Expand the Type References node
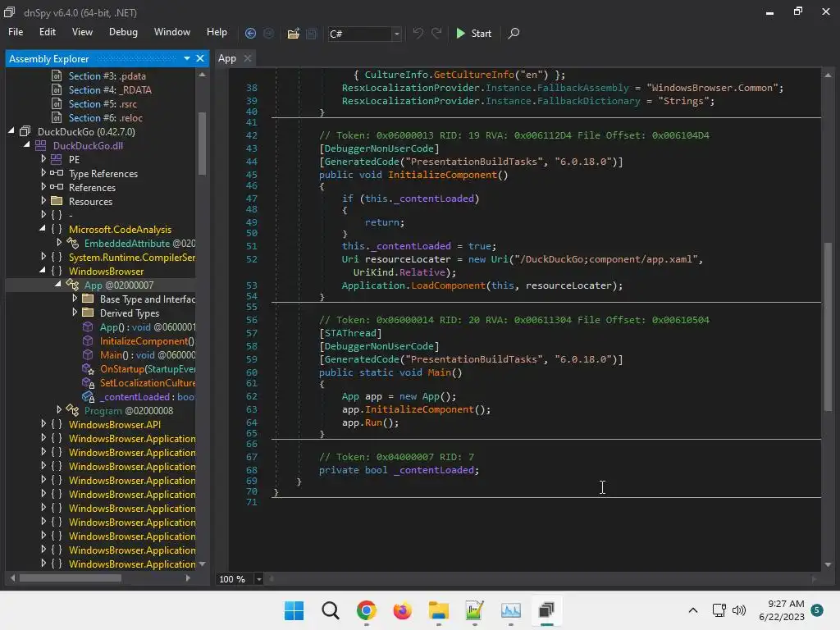Screen dimensions: 840x630 coord(43,174)
